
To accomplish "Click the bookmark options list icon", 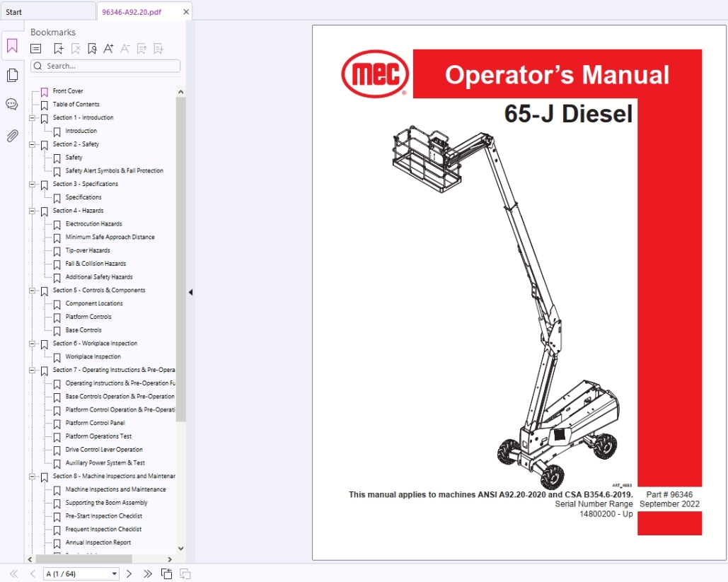I will 36,49.
